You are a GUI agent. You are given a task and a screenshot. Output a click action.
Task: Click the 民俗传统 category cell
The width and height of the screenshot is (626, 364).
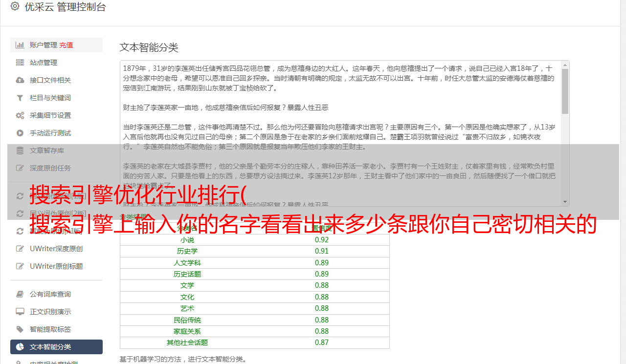187,320
